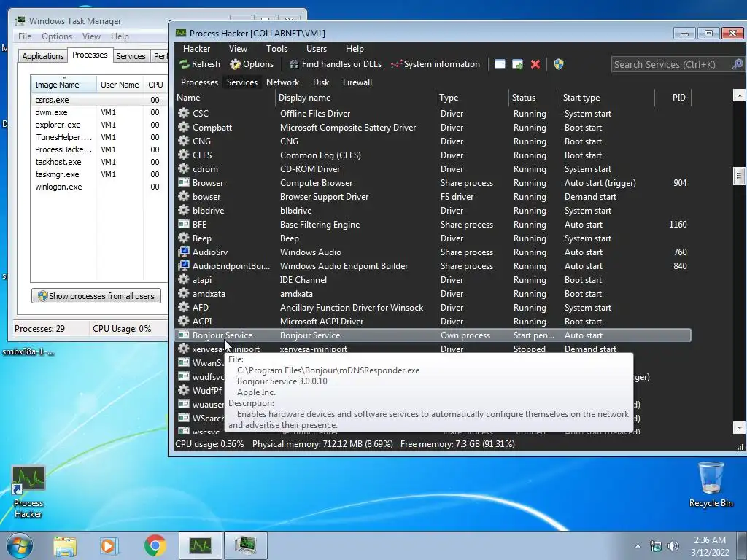Sort by Type column header
The height and width of the screenshot is (560, 747).
click(472, 98)
